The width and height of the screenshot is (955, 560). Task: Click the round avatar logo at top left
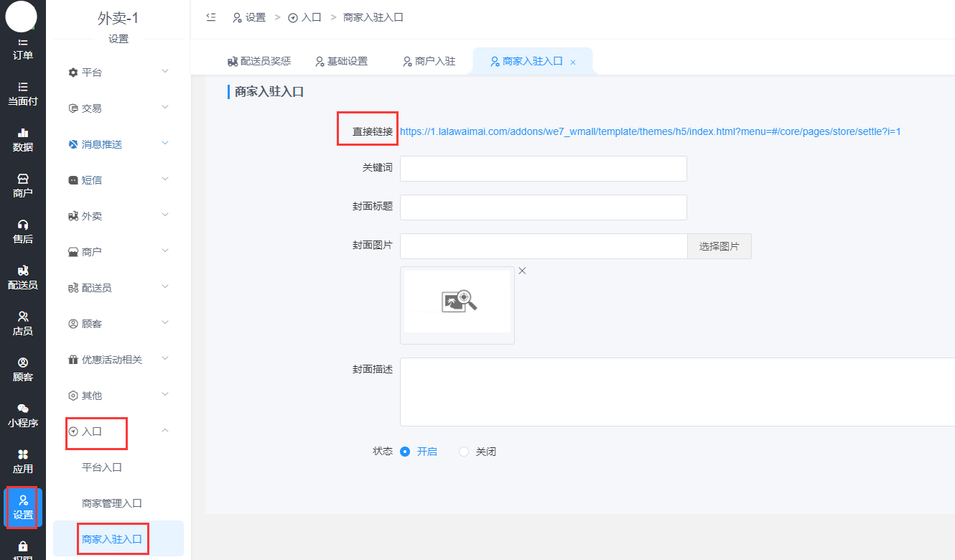(22, 17)
